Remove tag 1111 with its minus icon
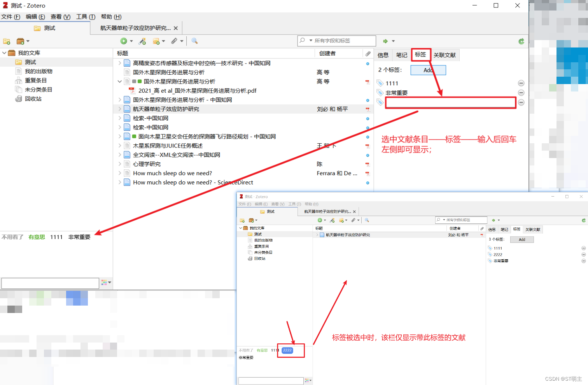This screenshot has height=385, width=588. point(521,83)
